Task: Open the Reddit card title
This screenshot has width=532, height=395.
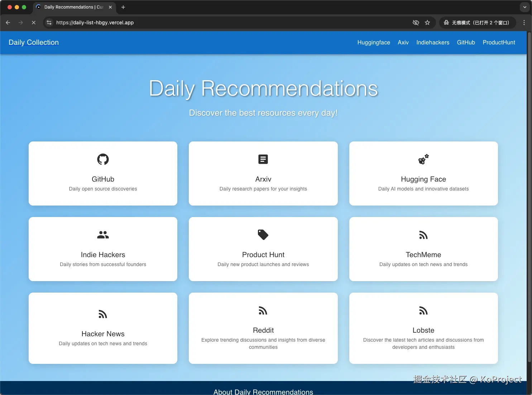Action: click(x=263, y=330)
